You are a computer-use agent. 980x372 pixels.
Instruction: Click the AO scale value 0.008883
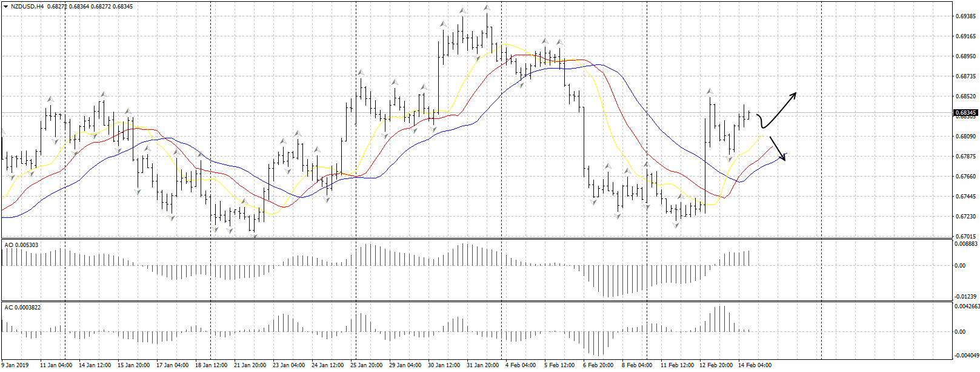point(965,244)
